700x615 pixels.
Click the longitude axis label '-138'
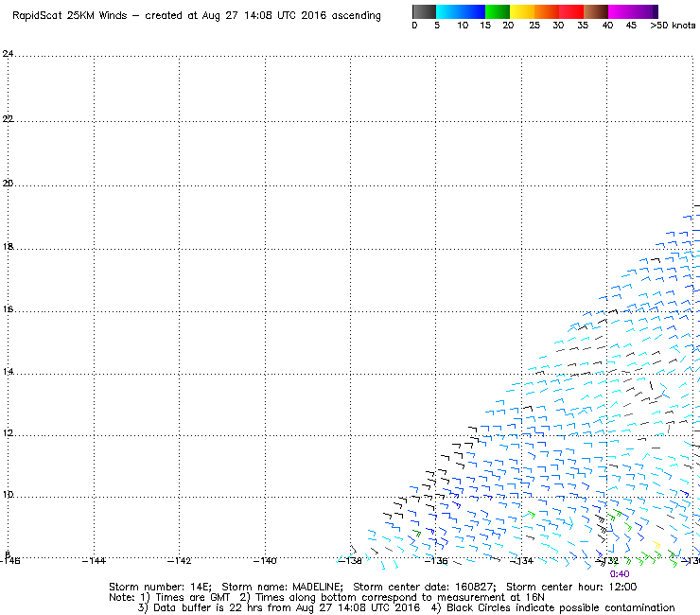click(x=350, y=561)
